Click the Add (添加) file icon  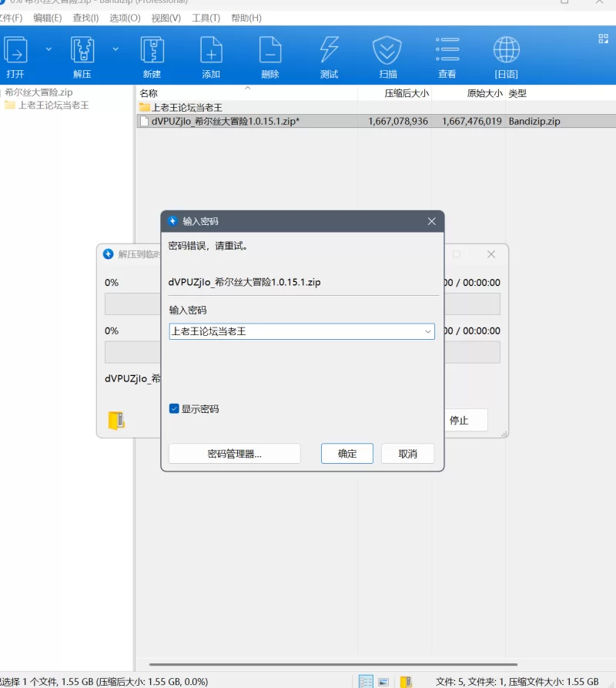click(x=211, y=50)
